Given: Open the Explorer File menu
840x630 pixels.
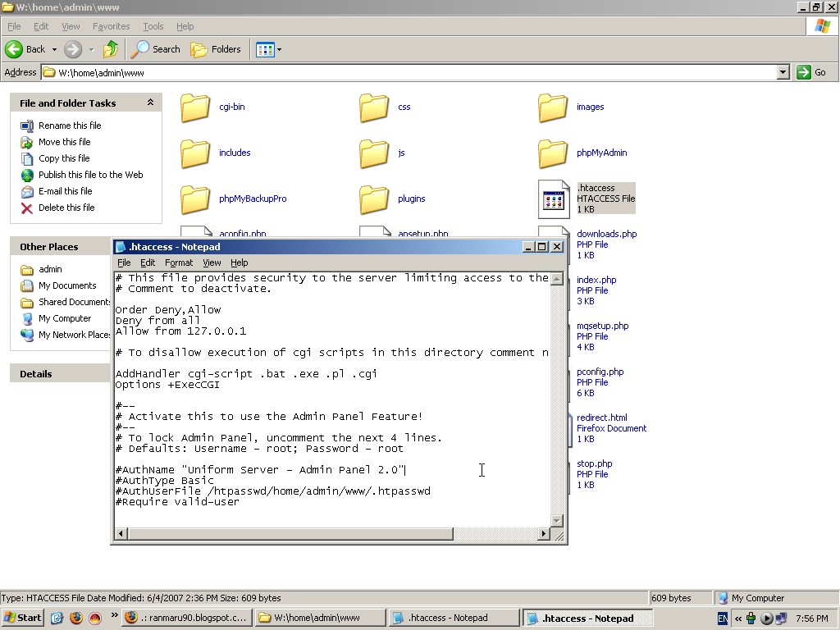Looking at the screenshot, I should (x=14, y=26).
